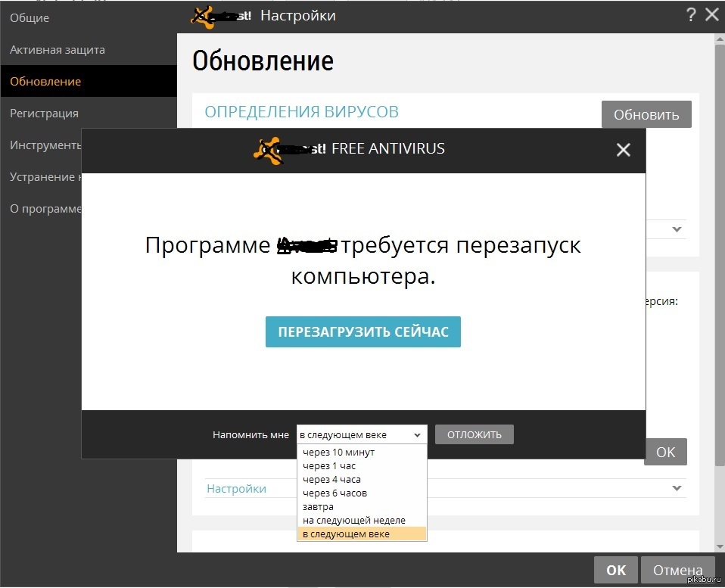Pick 'завтра' in reminder list
725x588 pixels.
(318, 507)
